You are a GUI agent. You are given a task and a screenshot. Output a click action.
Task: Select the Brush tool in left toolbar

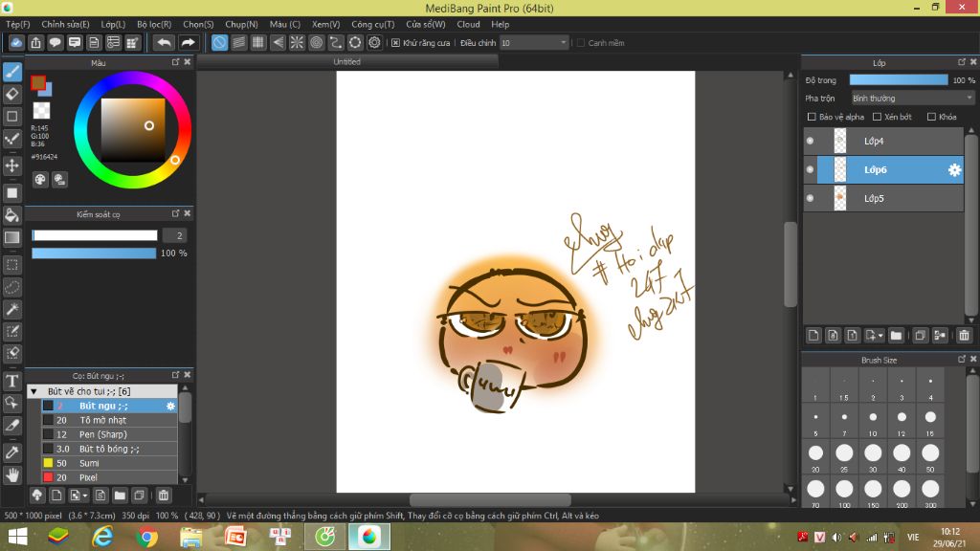pos(11,72)
